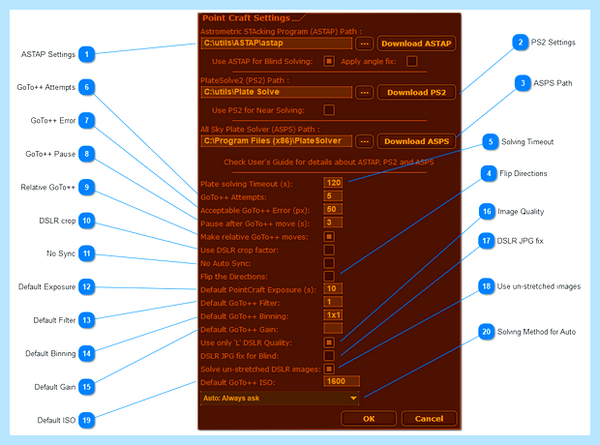Download ASTAP using its button
The width and height of the screenshot is (600, 445).
(416, 44)
